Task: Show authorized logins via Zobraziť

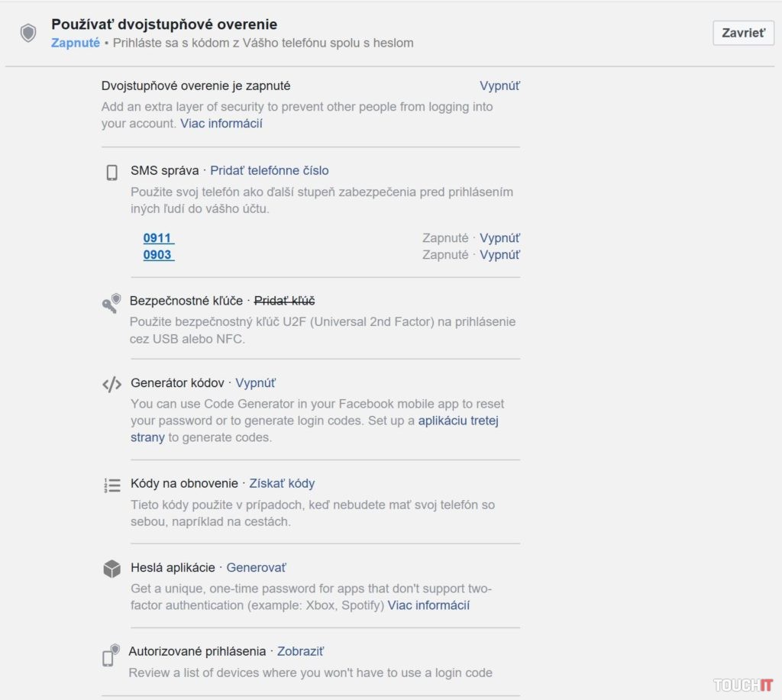Action: click(x=300, y=652)
